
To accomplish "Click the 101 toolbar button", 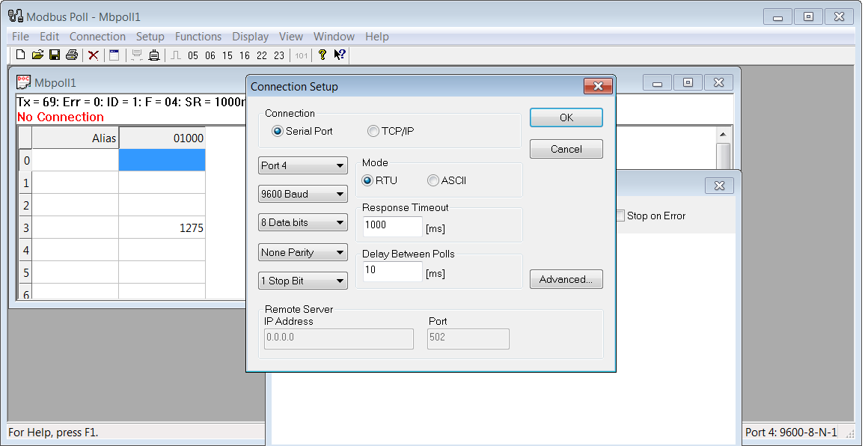I will [x=301, y=55].
